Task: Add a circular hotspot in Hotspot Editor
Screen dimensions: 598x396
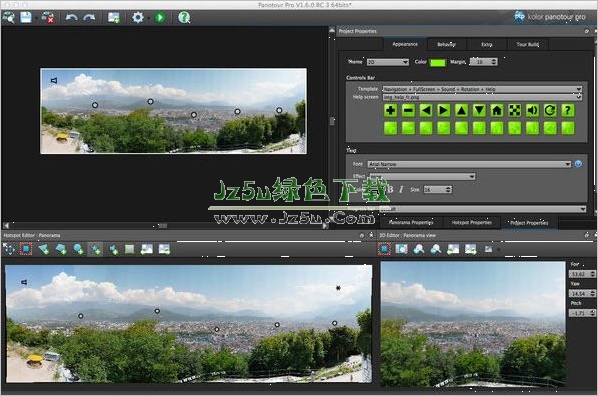Action: click(79, 250)
